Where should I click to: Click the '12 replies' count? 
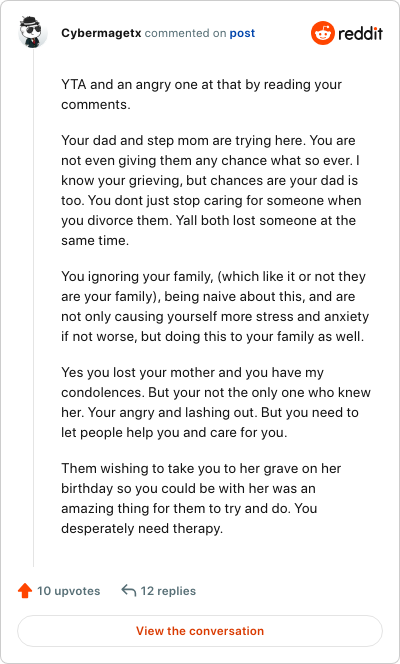[168, 591]
